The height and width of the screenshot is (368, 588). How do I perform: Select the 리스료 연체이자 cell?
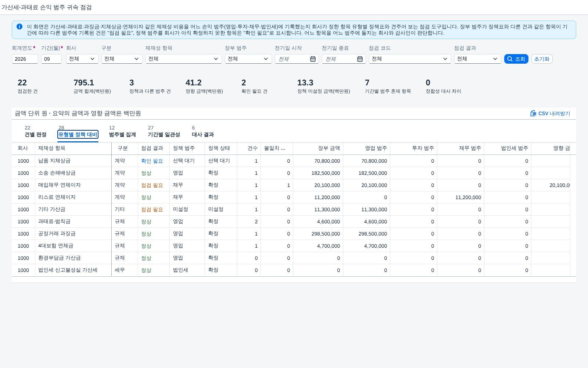point(73,197)
